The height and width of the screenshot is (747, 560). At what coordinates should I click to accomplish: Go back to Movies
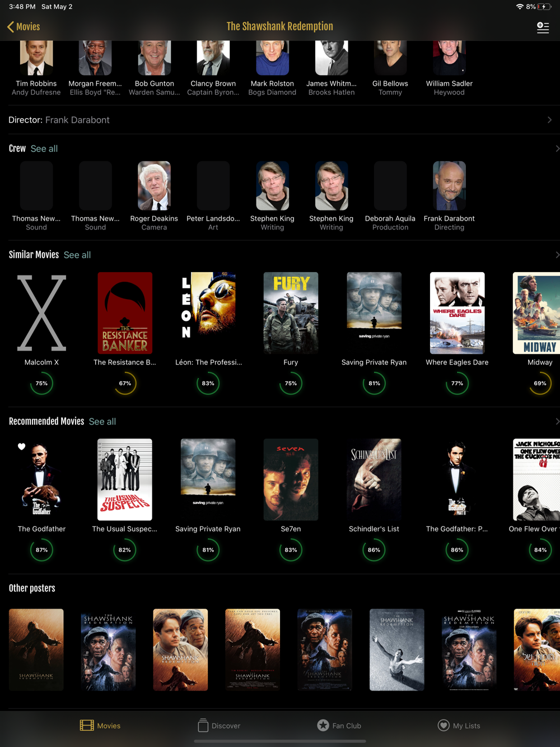(x=24, y=27)
